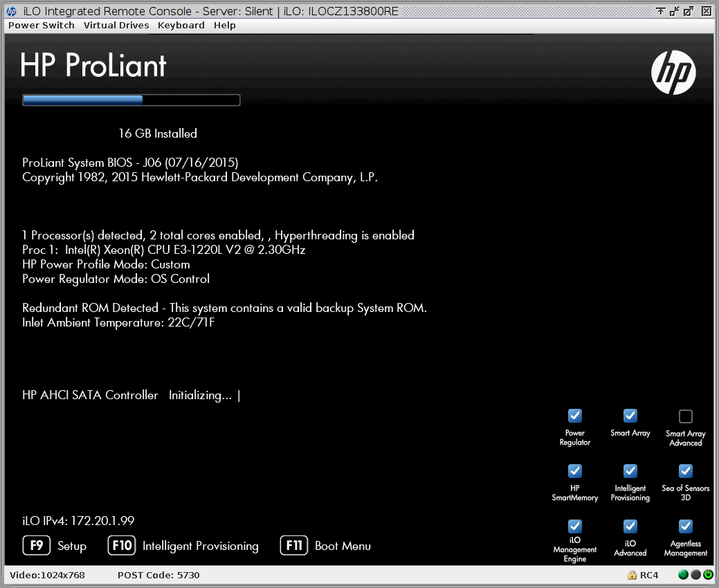
Task: Click the F11 Boot Menu key
Action: 294,545
